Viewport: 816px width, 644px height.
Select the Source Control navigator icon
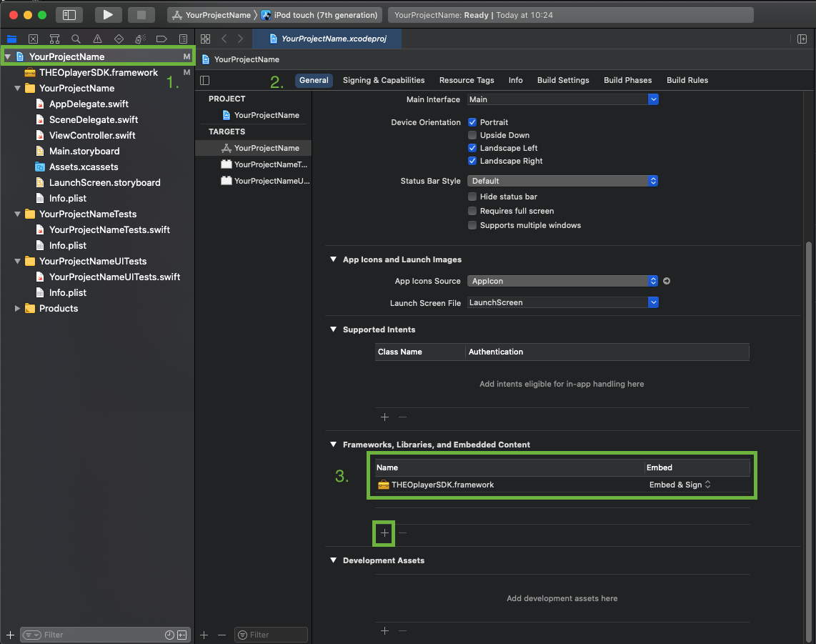(33, 39)
